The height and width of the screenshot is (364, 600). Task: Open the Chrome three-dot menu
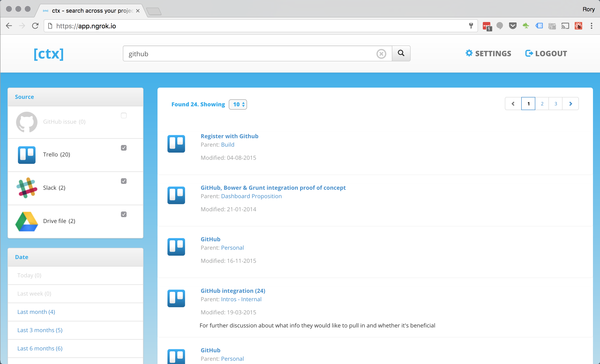(x=592, y=26)
